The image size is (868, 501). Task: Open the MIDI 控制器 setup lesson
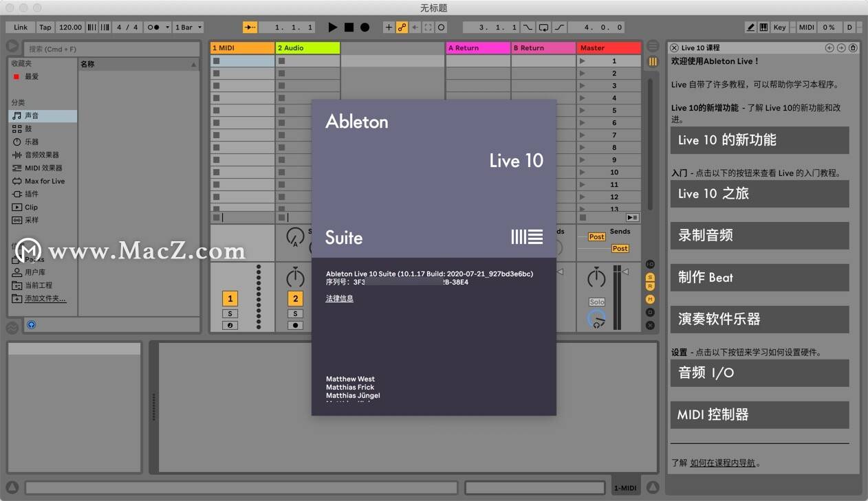pyautogui.click(x=760, y=415)
